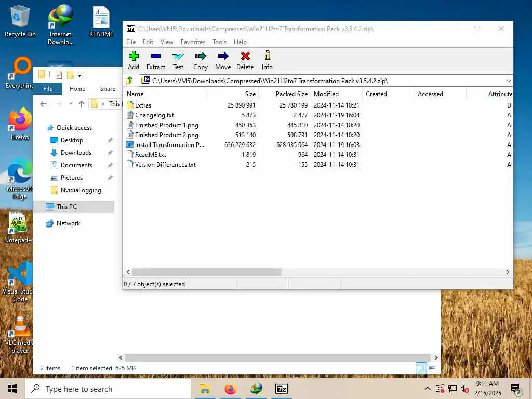532x399 pixels.
Task: Open the Tools menu in 7-Zip
Action: [220, 42]
